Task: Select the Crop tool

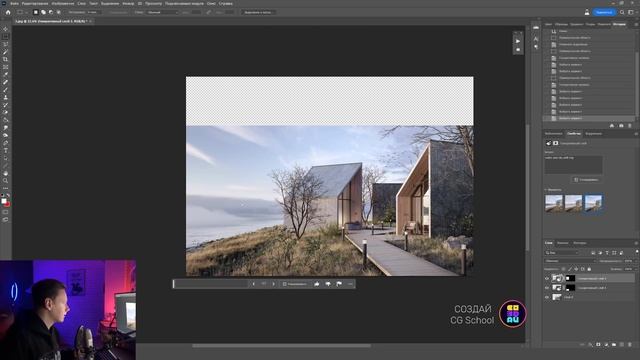Action: coord(5,59)
